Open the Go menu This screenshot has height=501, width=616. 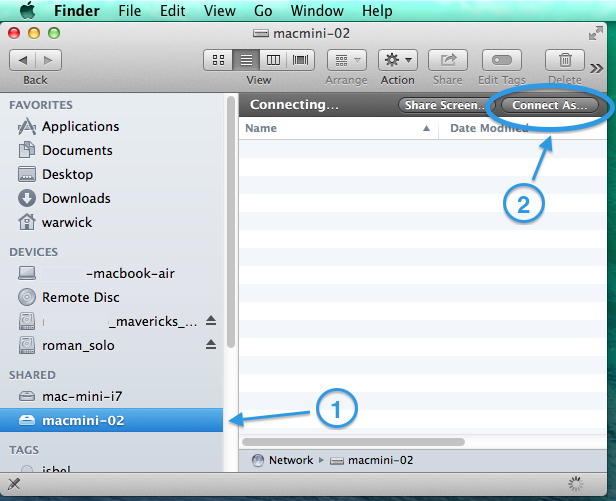coord(263,11)
